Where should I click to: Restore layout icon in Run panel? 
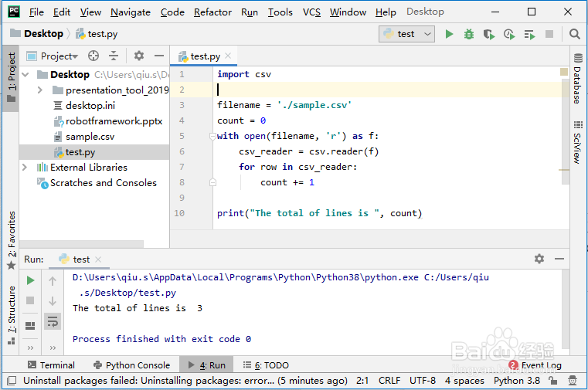[30, 326]
